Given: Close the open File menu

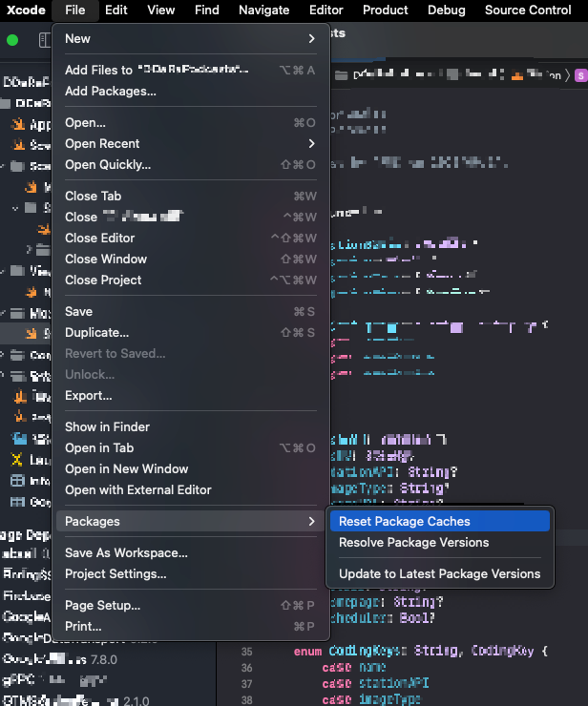Looking at the screenshot, I should [x=74, y=10].
